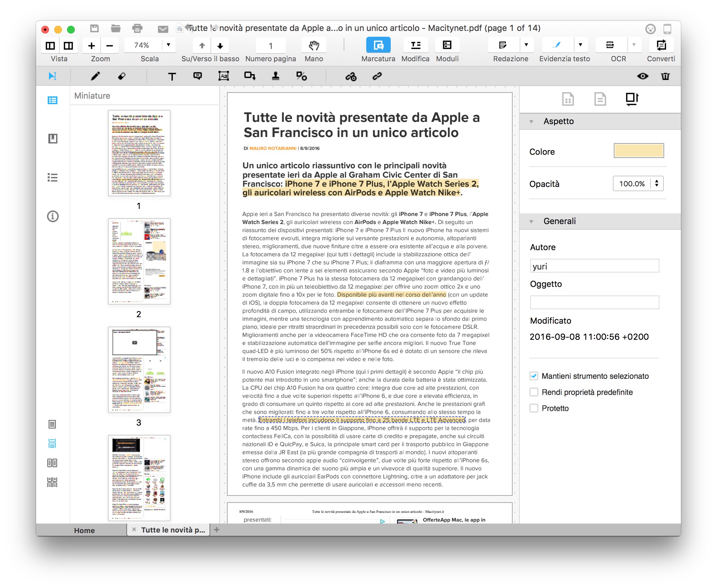
Task: Check the Protetto checkbox
Action: [x=534, y=408]
